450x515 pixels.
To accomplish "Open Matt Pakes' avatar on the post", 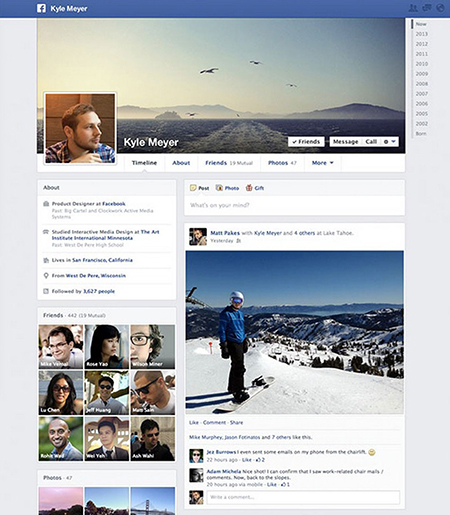I will click(x=198, y=237).
